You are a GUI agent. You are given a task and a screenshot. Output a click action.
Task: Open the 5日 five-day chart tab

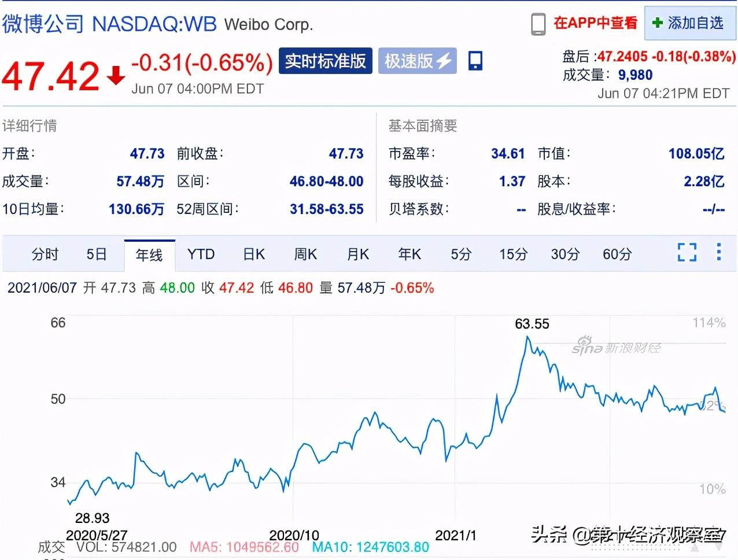97,253
